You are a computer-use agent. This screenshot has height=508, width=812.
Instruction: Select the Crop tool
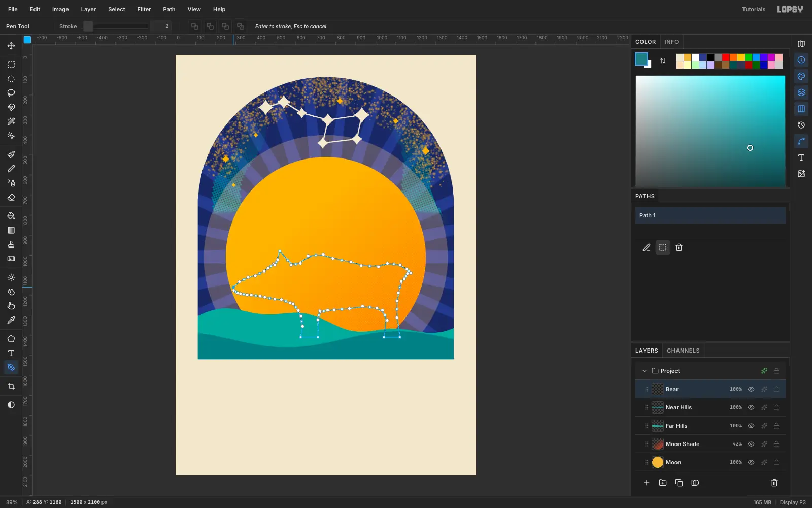click(x=11, y=386)
